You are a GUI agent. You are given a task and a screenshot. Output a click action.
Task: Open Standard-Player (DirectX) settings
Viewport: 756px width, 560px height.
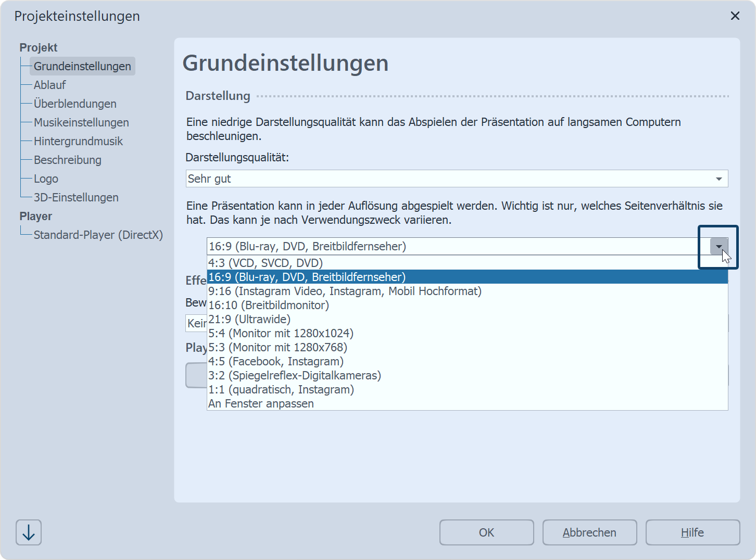[x=98, y=235]
